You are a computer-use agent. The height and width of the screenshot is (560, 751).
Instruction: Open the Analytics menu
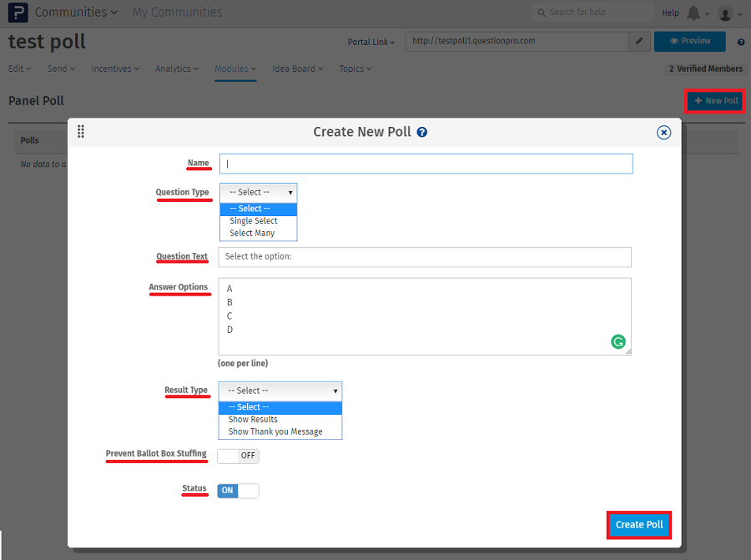(176, 68)
